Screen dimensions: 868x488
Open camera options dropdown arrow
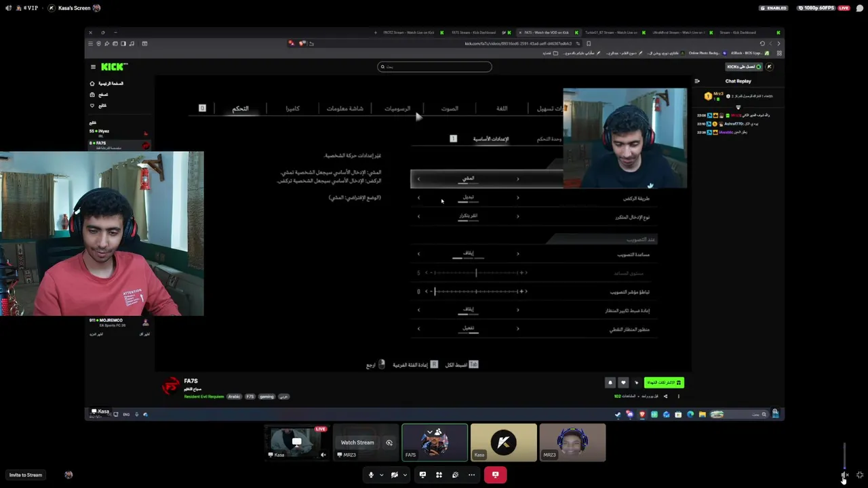coord(405,475)
